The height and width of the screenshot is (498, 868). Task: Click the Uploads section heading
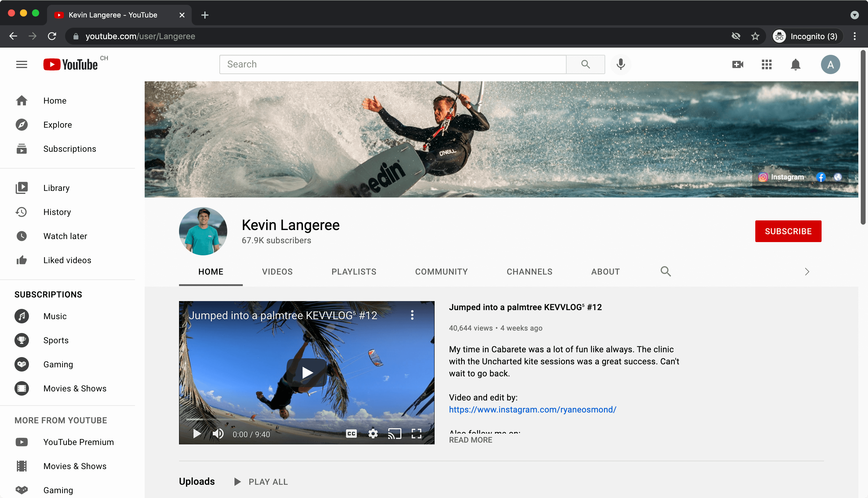[197, 481]
